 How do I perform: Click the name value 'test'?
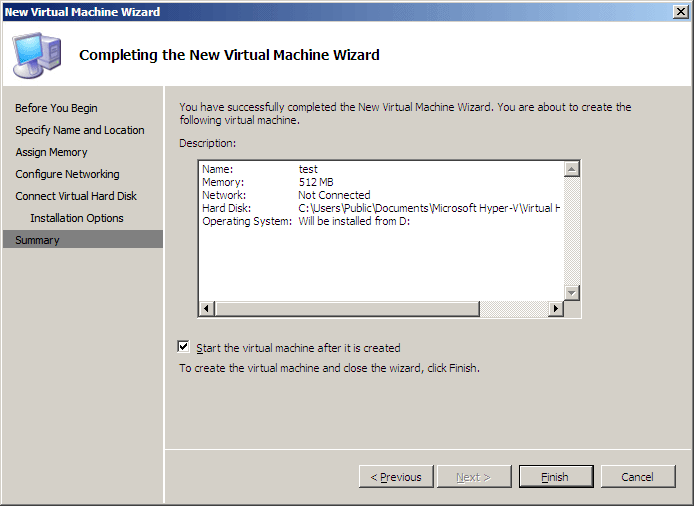pos(308,169)
